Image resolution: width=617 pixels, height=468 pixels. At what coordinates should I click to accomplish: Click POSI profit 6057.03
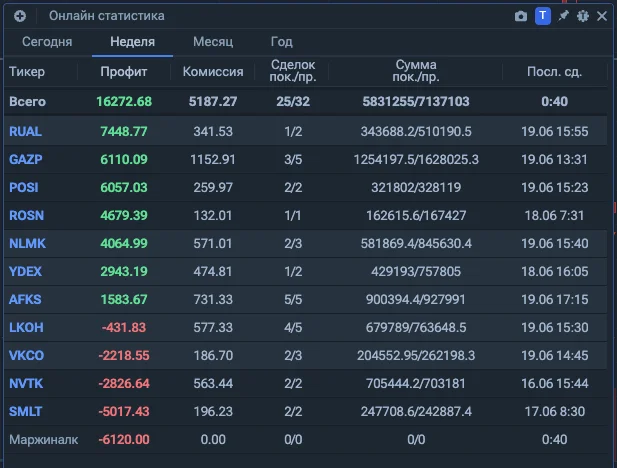[124, 187]
